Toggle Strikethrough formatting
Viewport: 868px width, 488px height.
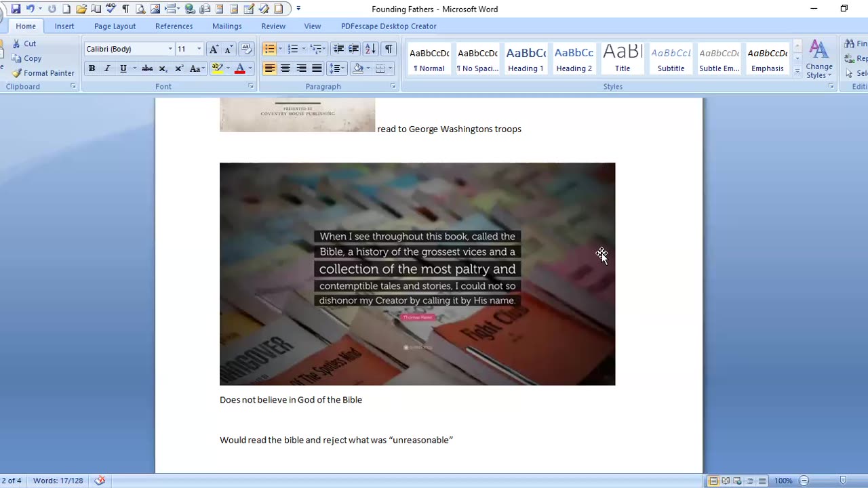[x=147, y=68]
